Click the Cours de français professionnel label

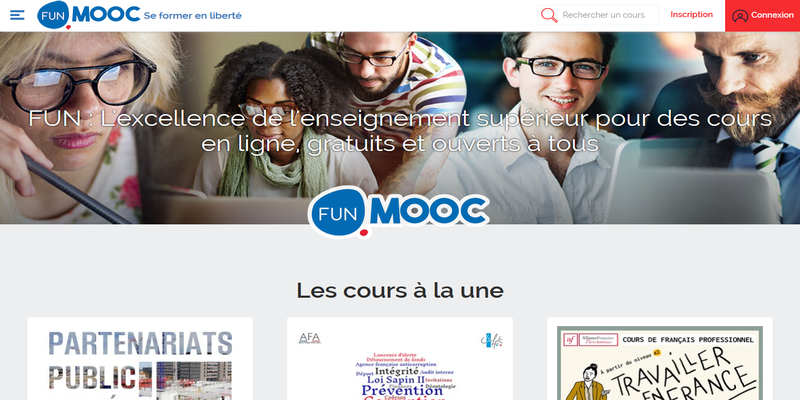688,339
